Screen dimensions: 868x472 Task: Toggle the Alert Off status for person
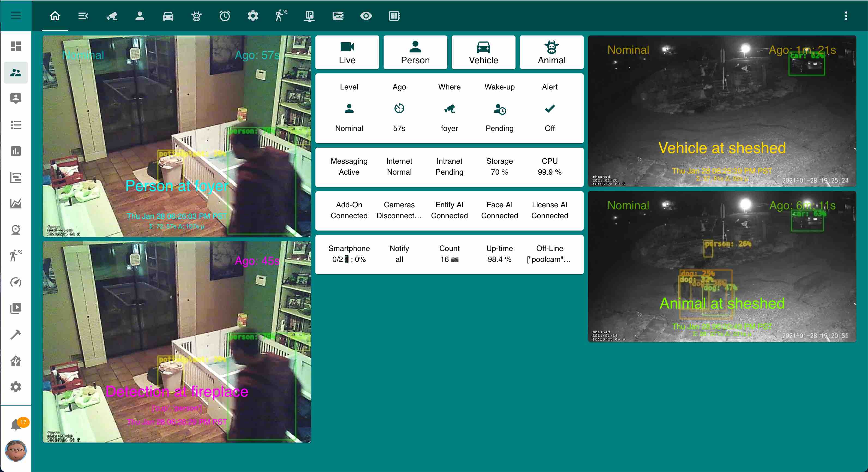pos(549,117)
